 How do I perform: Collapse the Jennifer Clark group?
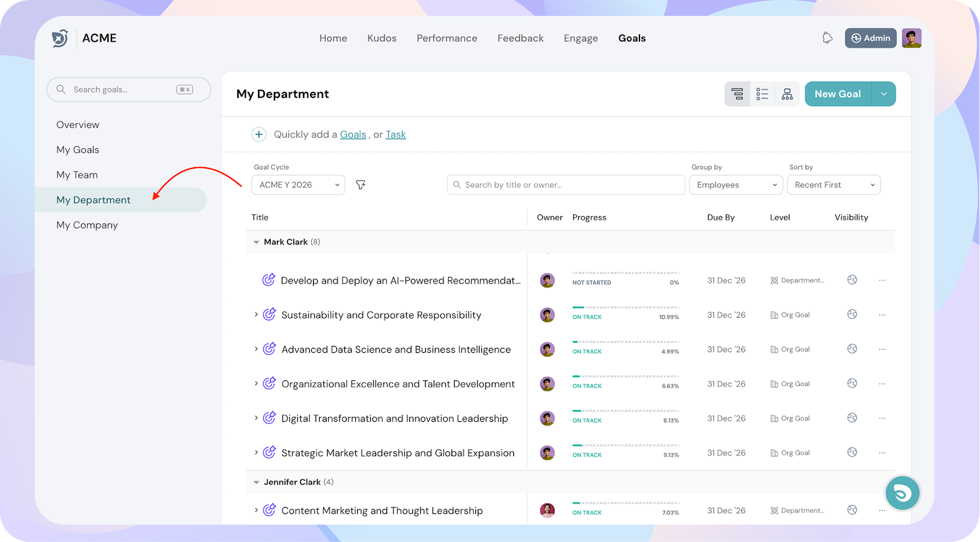tap(256, 483)
